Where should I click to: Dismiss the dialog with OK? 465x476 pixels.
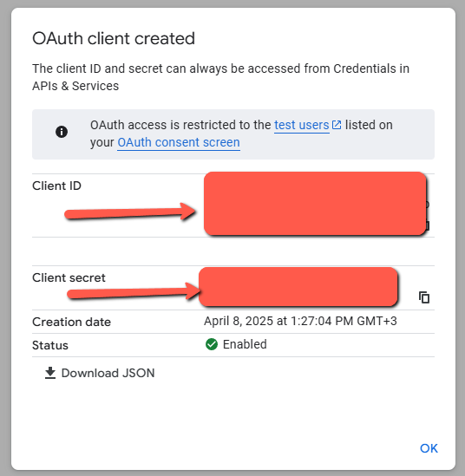point(429,448)
